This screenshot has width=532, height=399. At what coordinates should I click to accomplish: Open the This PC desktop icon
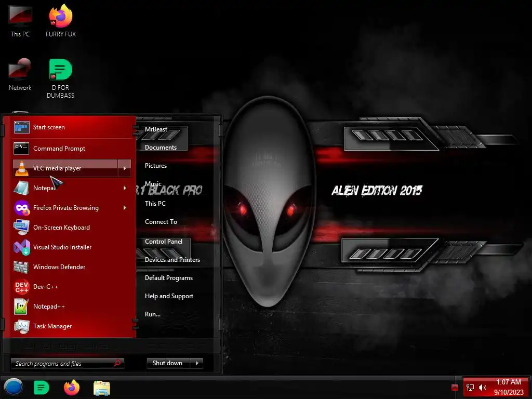20,21
